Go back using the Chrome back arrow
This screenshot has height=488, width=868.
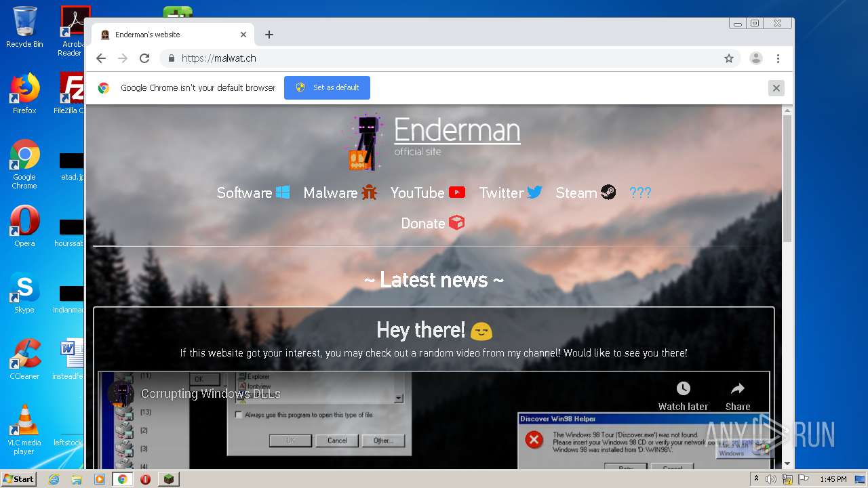(x=101, y=58)
